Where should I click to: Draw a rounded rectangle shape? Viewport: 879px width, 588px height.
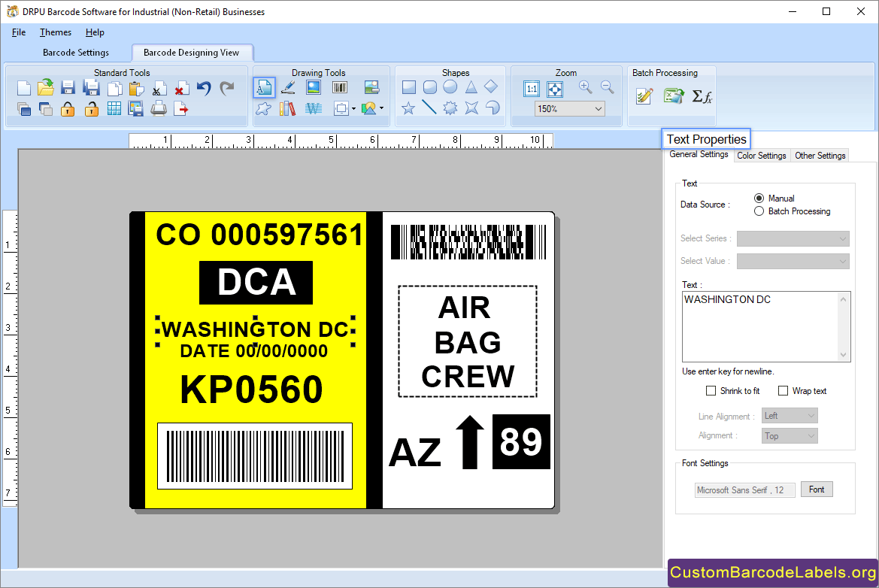point(430,87)
